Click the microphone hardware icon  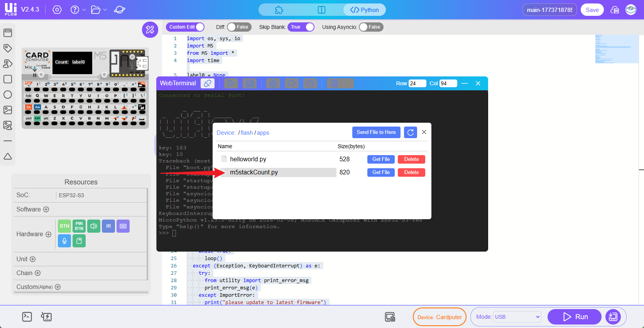tap(64, 241)
